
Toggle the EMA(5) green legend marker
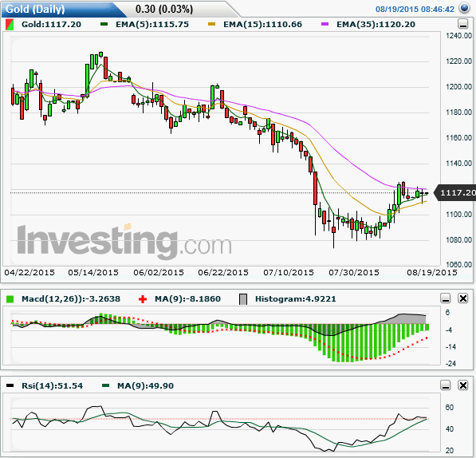pos(104,24)
